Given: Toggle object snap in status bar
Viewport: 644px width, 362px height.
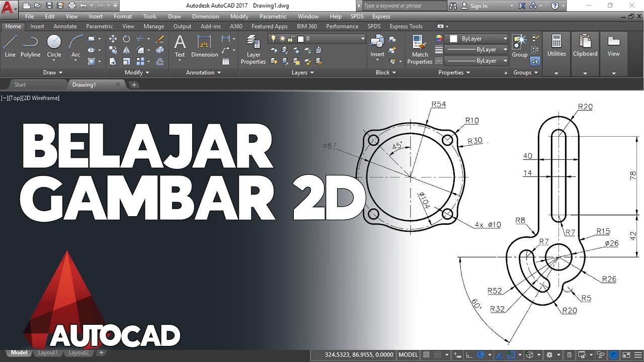Looking at the screenshot, I should coord(511,354).
